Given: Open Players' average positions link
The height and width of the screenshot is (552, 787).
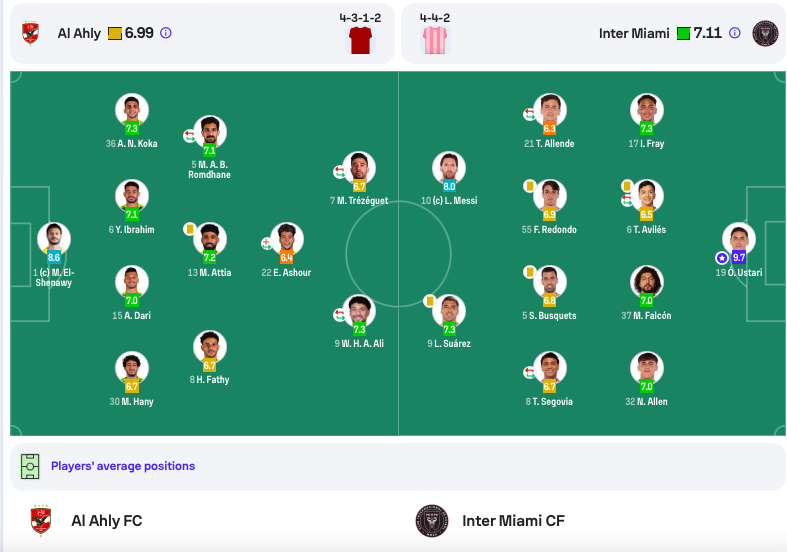Looking at the screenshot, I should [x=123, y=466].
